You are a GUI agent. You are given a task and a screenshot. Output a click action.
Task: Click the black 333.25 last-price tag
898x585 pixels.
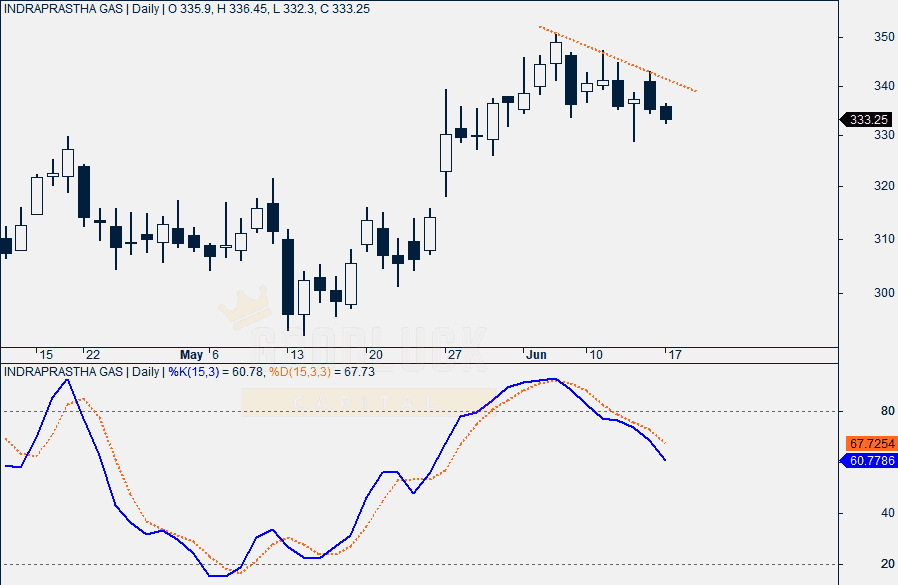pyautogui.click(x=865, y=120)
